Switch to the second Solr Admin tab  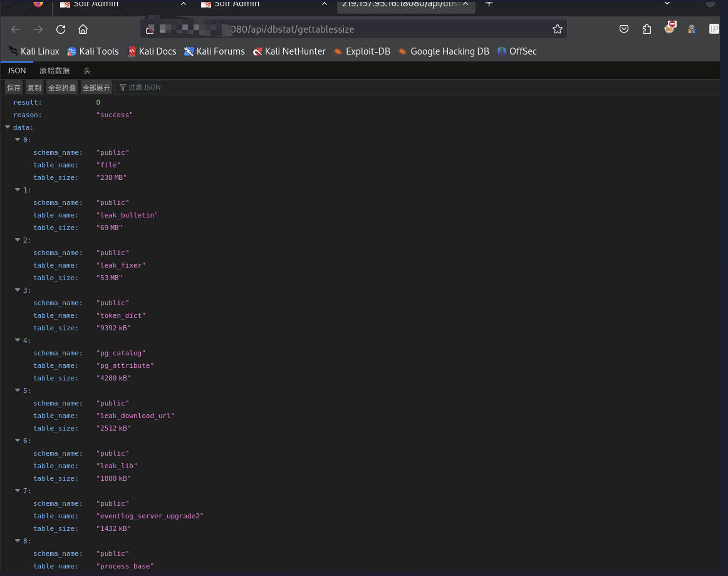264,4
